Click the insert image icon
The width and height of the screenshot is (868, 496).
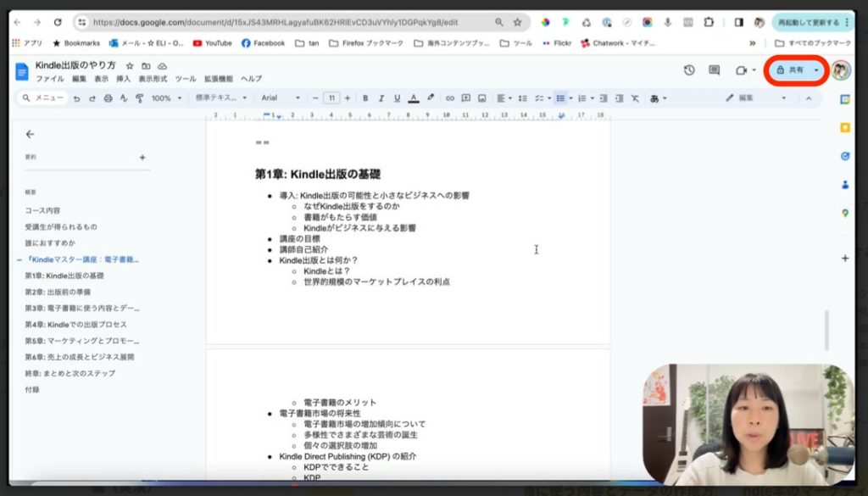[481, 98]
